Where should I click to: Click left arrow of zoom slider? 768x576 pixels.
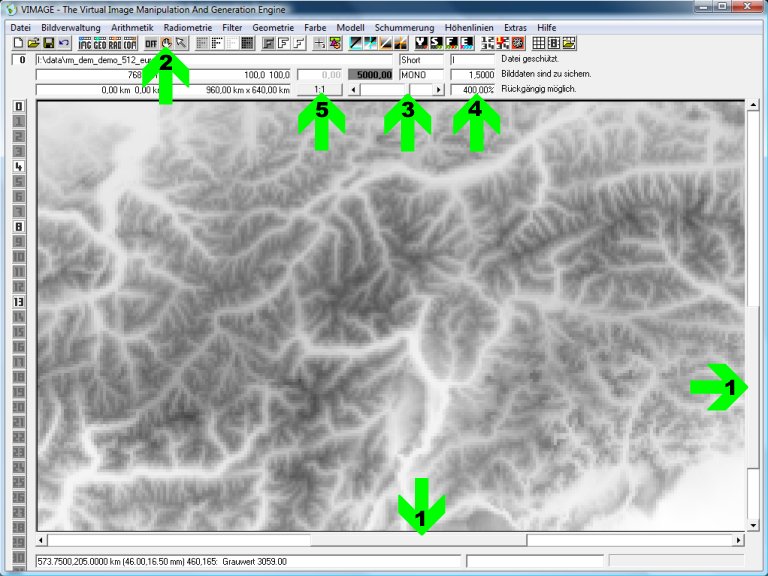(350, 90)
